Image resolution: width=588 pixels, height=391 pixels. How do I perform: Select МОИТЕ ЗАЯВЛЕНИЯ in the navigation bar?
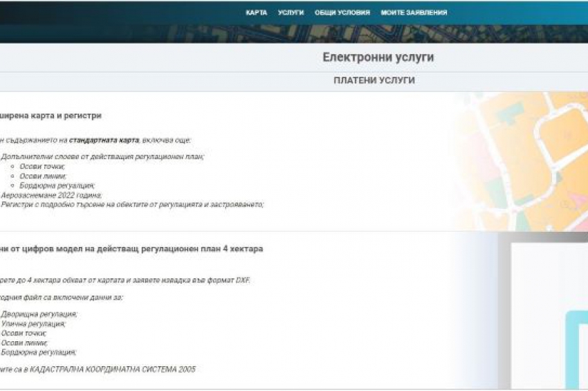click(414, 12)
